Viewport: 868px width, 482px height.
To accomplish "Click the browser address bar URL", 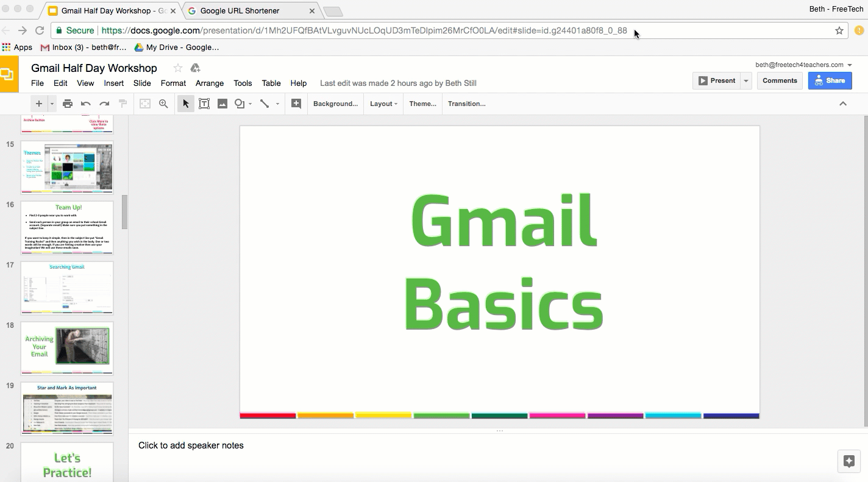I will tap(364, 30).
